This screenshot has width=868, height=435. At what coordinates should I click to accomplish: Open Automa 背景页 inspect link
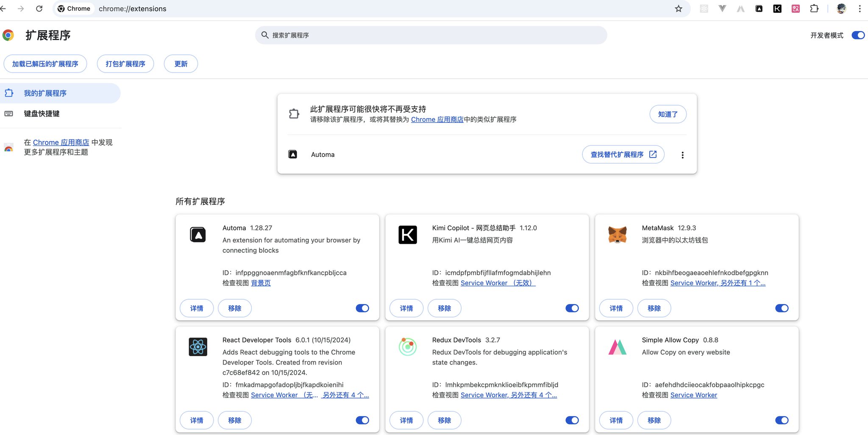pos(261,283)
